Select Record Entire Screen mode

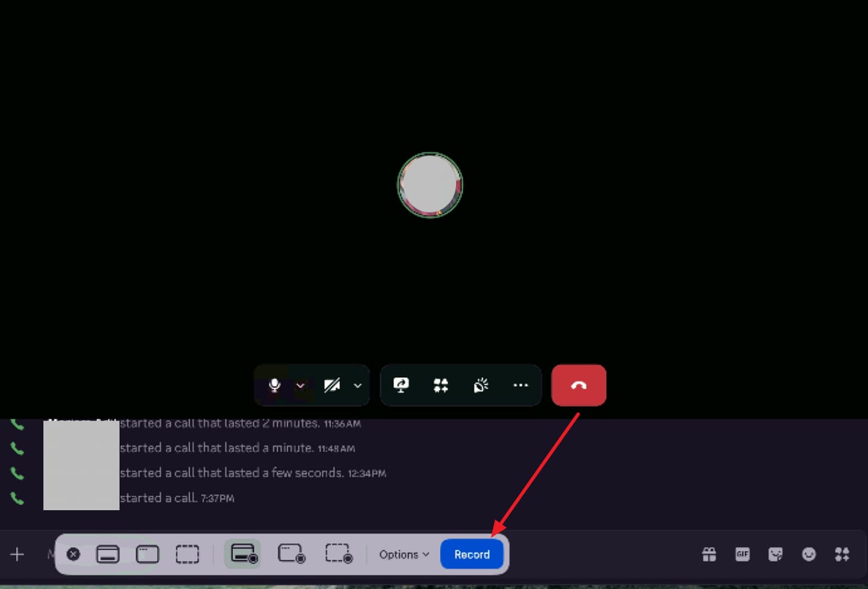coord(244,554)
